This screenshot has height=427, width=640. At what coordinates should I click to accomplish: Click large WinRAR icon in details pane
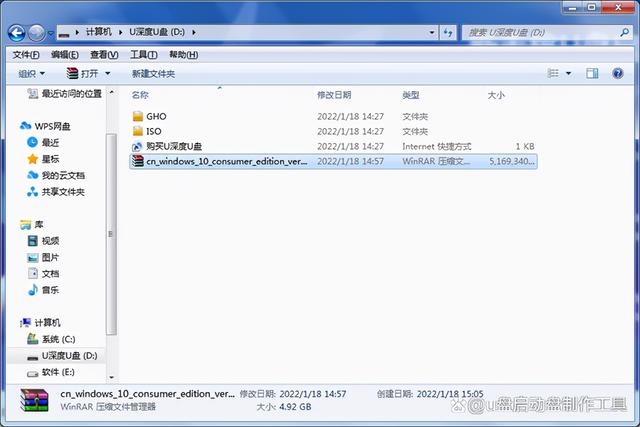coord(34,400)
